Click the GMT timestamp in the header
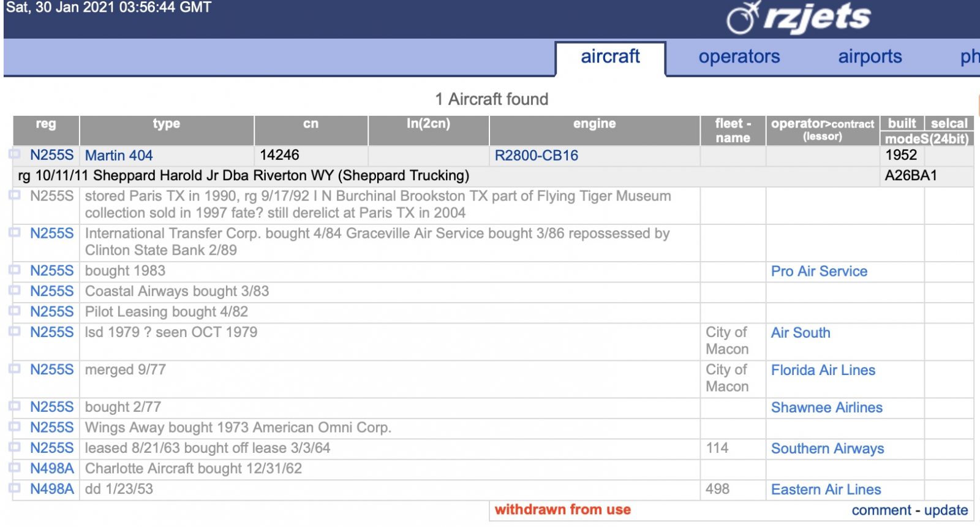 point(108,7)
